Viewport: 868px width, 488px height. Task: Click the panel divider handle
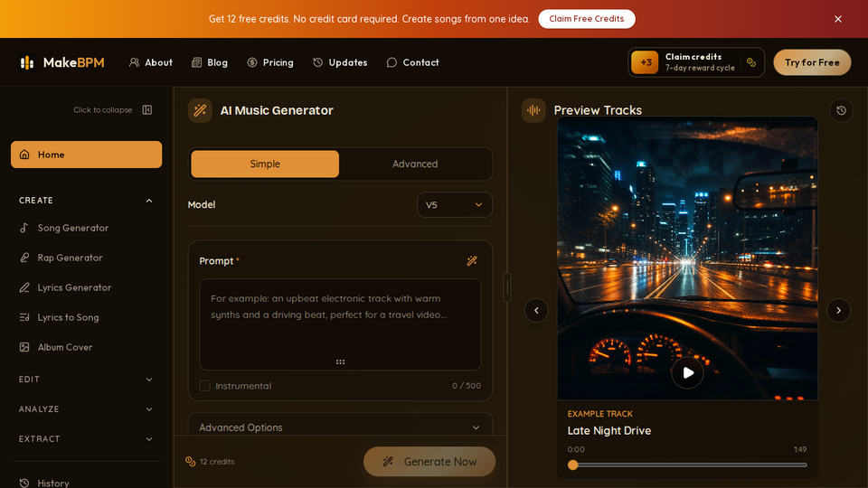(x=506, y=287)
